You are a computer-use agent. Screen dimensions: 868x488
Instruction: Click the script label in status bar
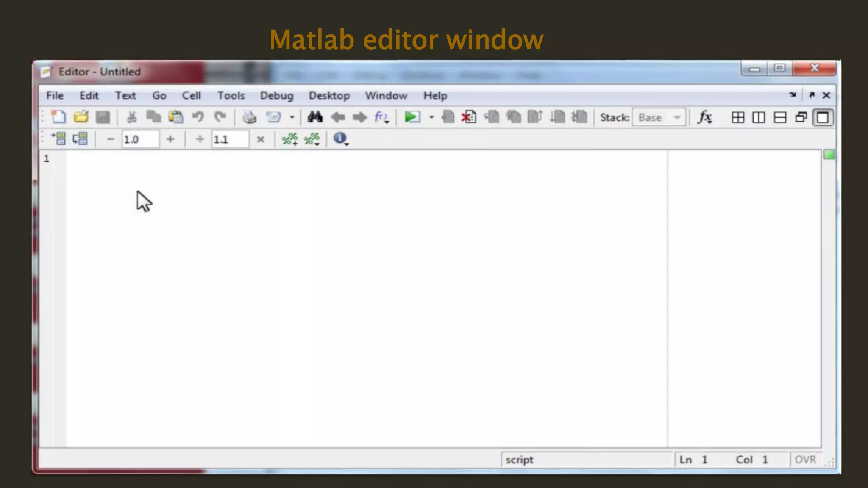pyautogui.click(x=519, y=460)
